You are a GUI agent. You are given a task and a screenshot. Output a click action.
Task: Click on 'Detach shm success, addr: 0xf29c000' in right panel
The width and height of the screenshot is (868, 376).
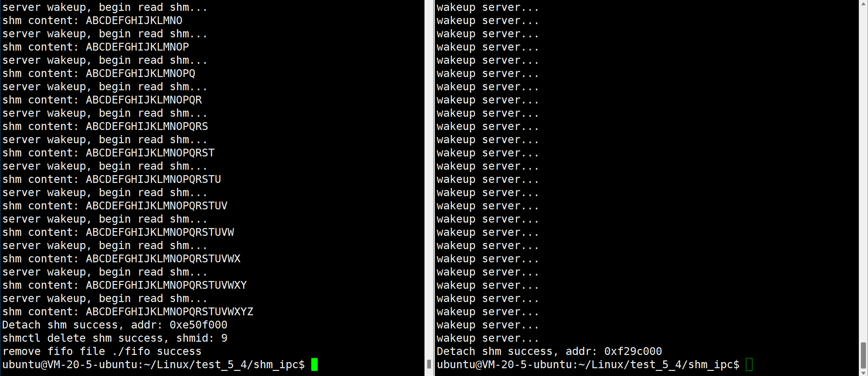(549, 351)
